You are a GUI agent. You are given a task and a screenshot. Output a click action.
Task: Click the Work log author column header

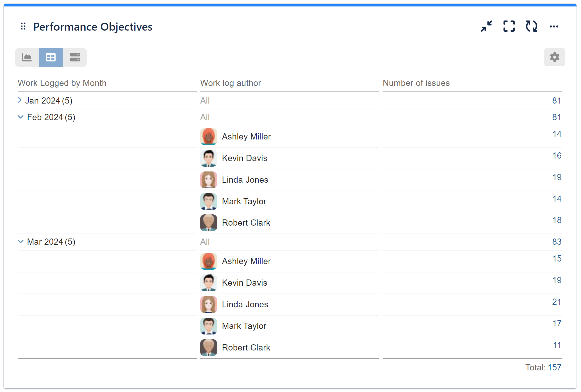(231, 83)
